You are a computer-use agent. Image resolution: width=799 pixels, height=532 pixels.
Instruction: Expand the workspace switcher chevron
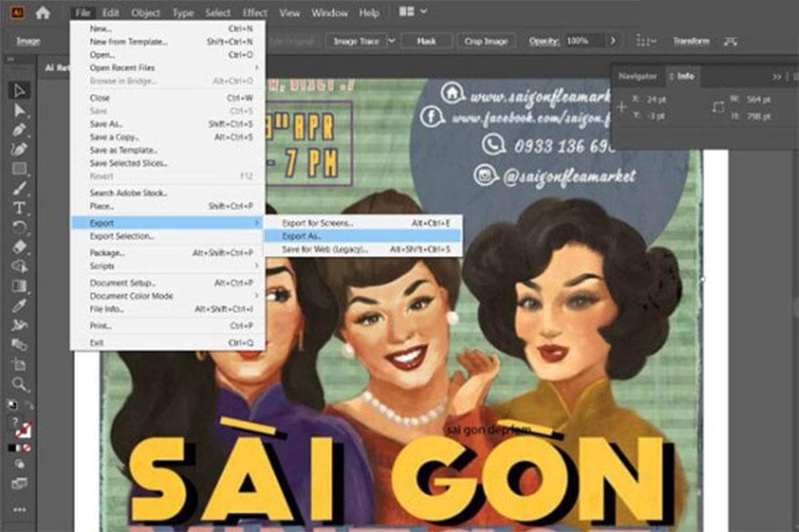click(424, 11)
